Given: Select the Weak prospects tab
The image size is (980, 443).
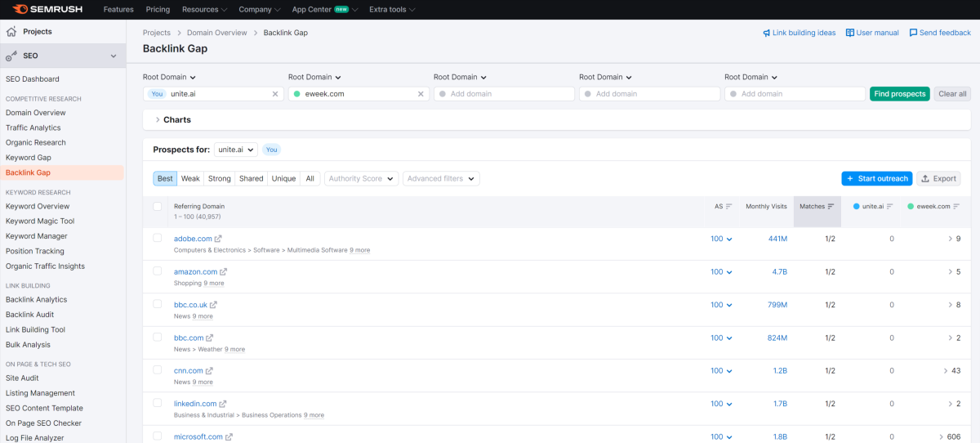Looking at the screenshot, I should 190,178.
